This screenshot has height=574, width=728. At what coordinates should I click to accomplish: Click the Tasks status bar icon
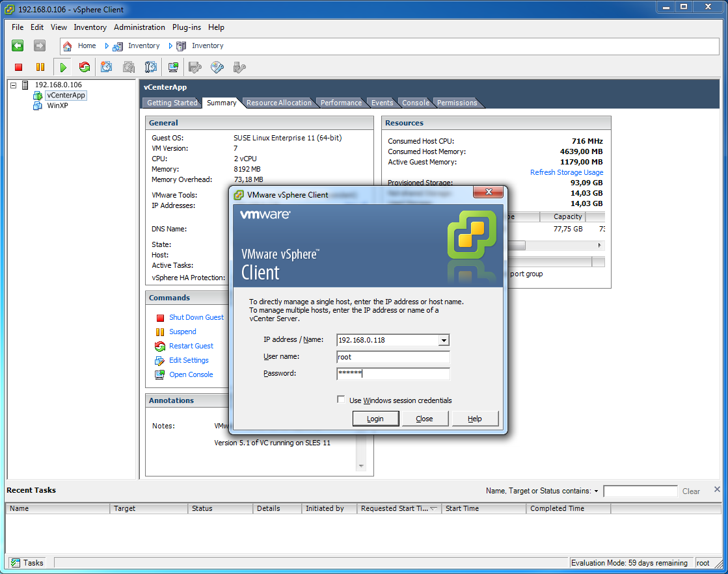[x=16, y=563]
